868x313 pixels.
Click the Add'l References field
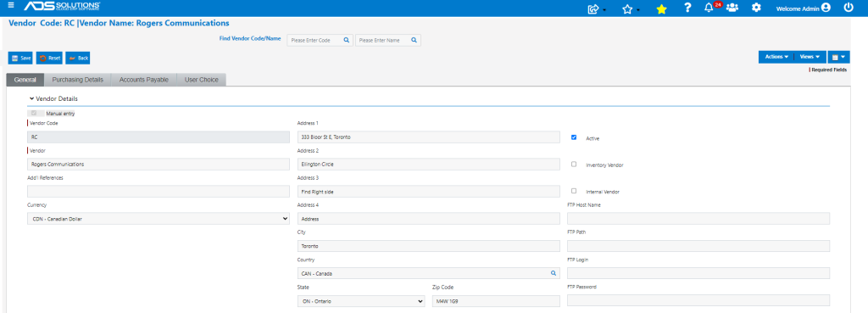click(159, 191)
